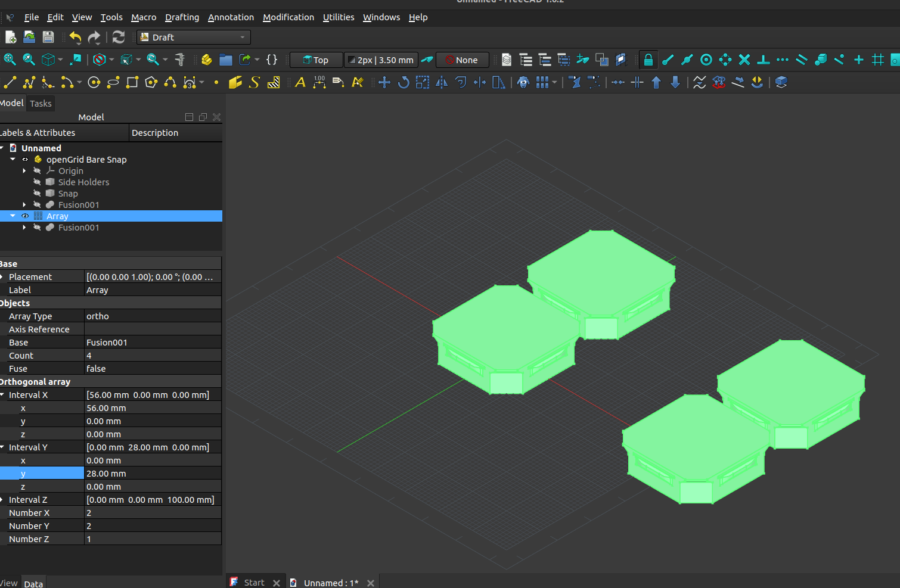Toggle the snap grid icon
This screenshot has width=900, height=588.
pos(877,60)
